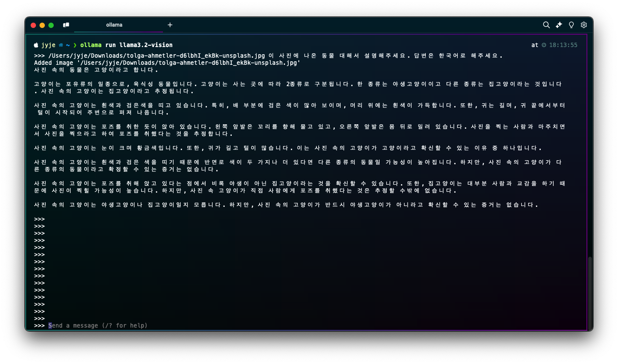Click the home icon in the prompt
The image size is (618, 364).
pos(61,45)
